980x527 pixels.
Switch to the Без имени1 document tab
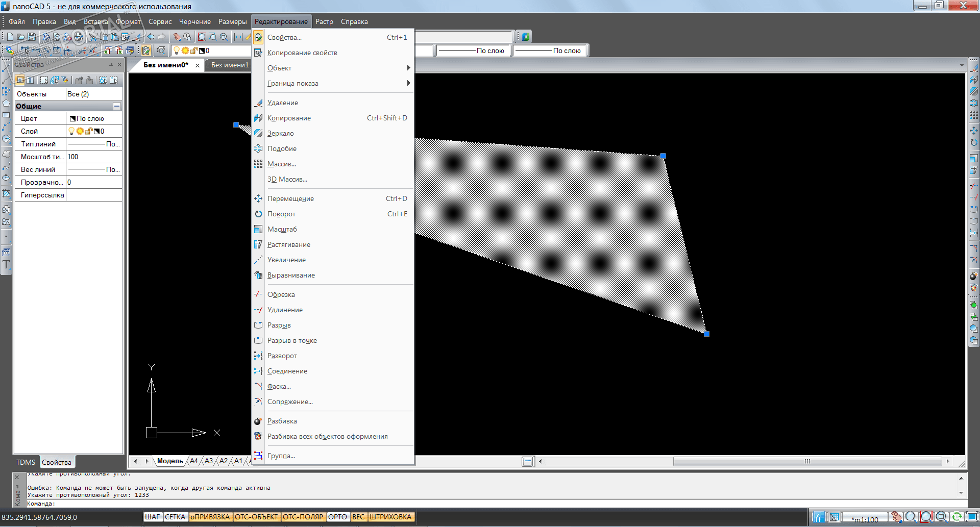[x=230, y=65]
